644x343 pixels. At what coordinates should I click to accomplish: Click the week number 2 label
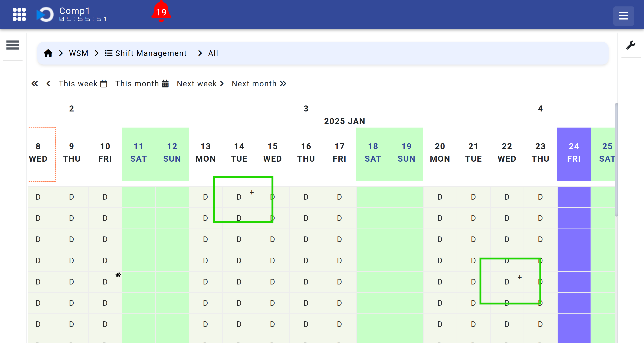pos(71,109)
